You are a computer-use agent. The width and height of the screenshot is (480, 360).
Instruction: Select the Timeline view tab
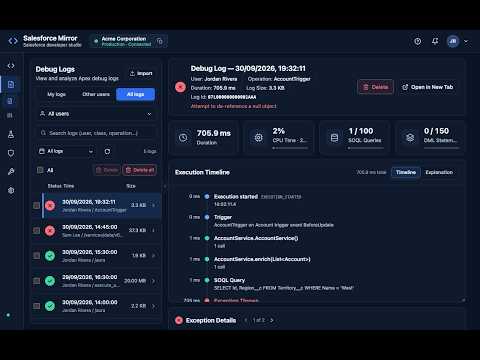pyautogui.click(x=406, y=172)
